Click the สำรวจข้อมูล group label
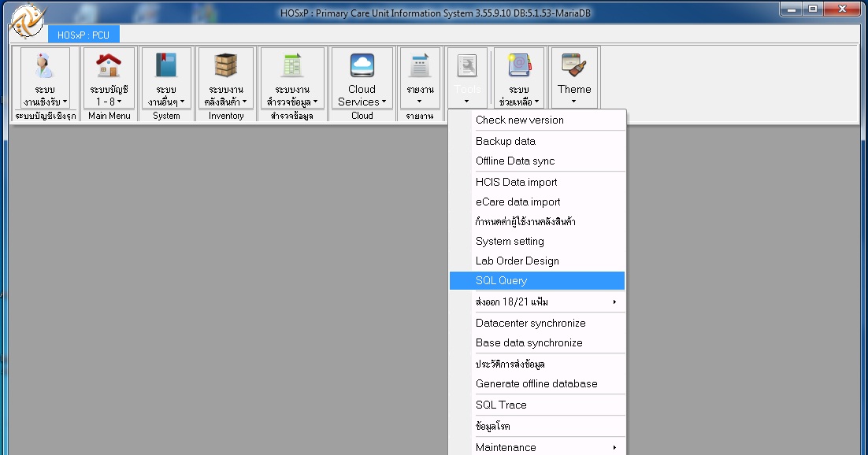868x455 pixels. pyautogui.click(x=291, y=116)
